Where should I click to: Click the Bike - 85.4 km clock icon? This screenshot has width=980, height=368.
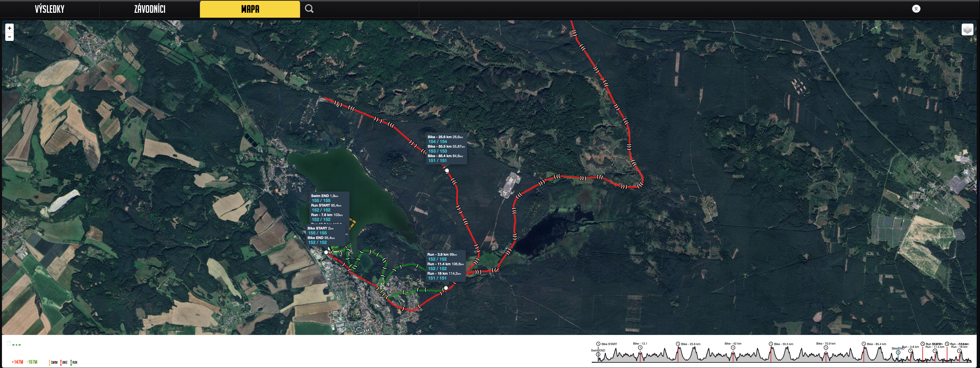(864, 344)
